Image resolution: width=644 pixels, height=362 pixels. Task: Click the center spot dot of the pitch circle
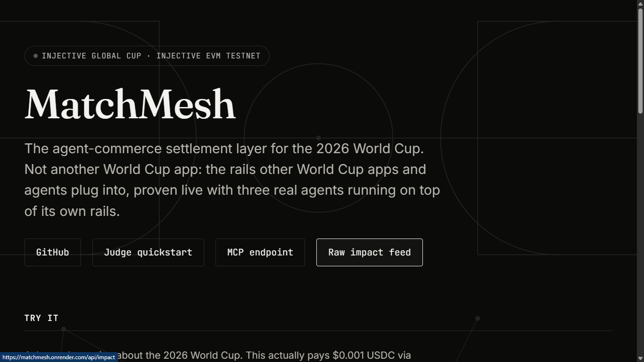[318, 138]
